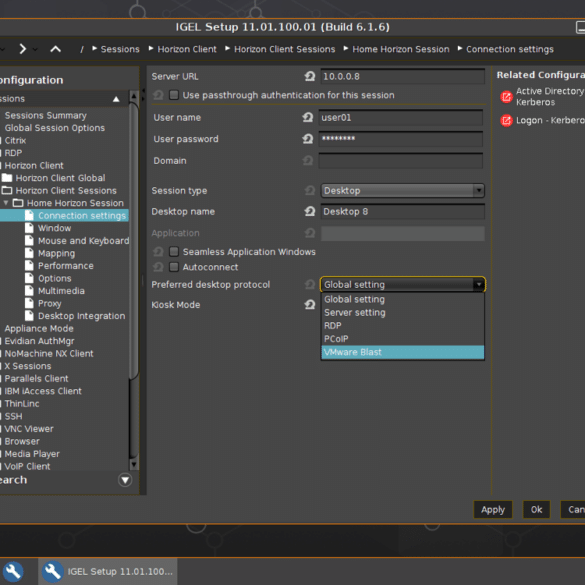Click tree scrollbar up arrow

(134, 97)
